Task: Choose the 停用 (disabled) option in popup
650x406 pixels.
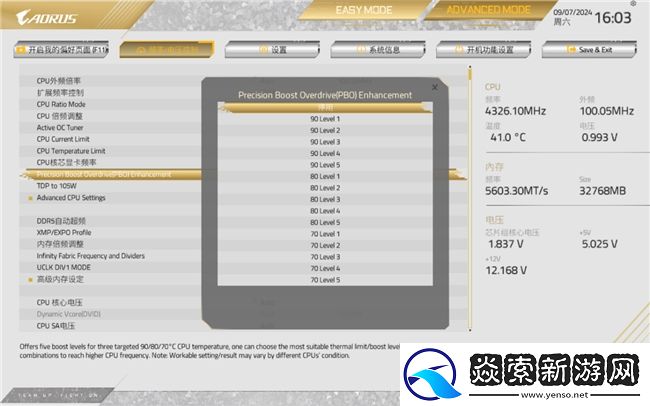Action: coord(325,107)
